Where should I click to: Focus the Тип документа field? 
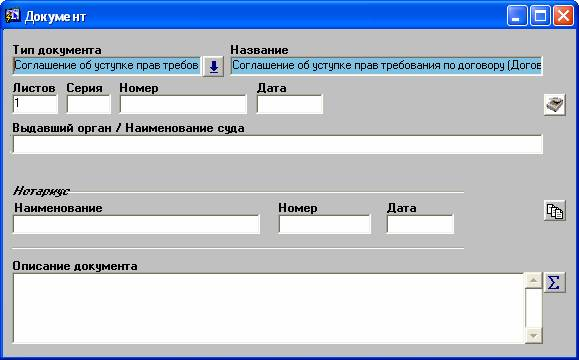pyautogui.click(x=107, y=66)
